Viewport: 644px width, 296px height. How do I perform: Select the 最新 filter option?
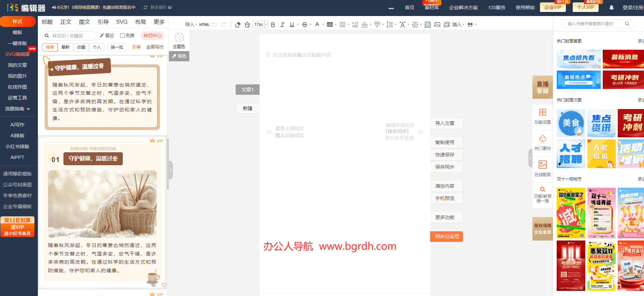(65, 47)
